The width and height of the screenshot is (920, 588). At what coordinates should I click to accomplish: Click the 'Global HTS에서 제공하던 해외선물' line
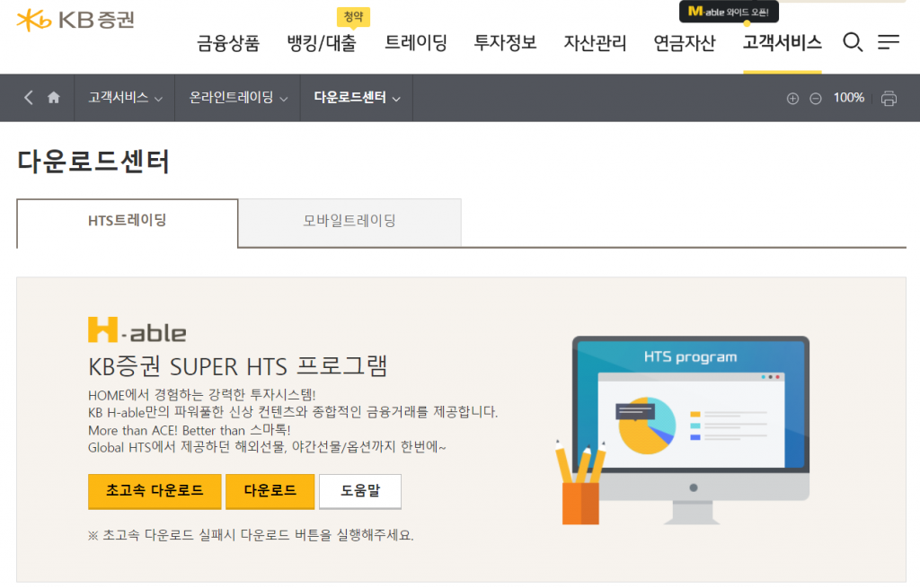[x=267, y=447]
